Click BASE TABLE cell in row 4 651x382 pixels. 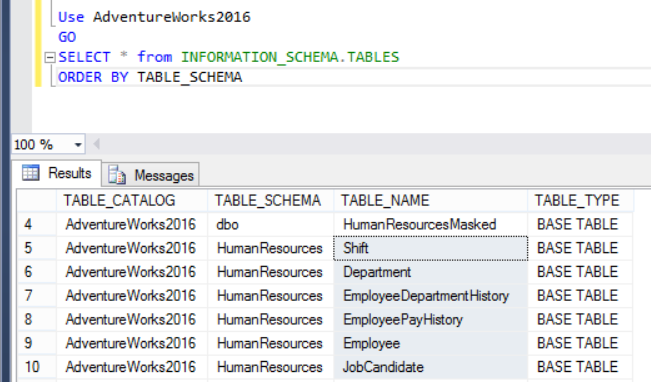[x=580, y=224]
